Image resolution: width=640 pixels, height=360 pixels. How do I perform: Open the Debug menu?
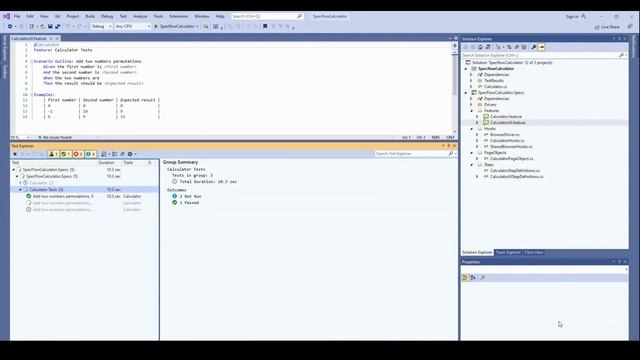[107, 16]
